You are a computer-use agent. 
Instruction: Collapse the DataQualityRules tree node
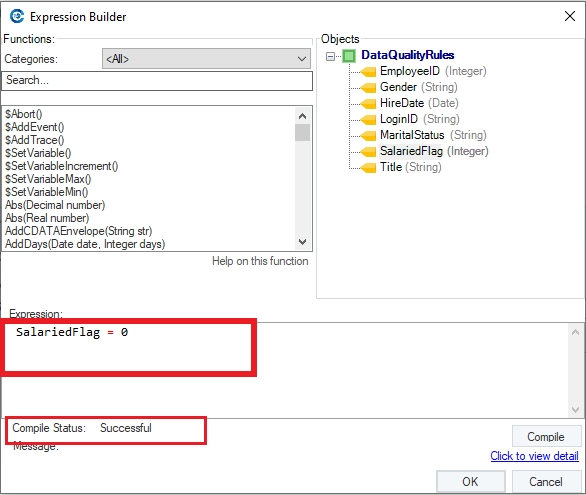330,56
